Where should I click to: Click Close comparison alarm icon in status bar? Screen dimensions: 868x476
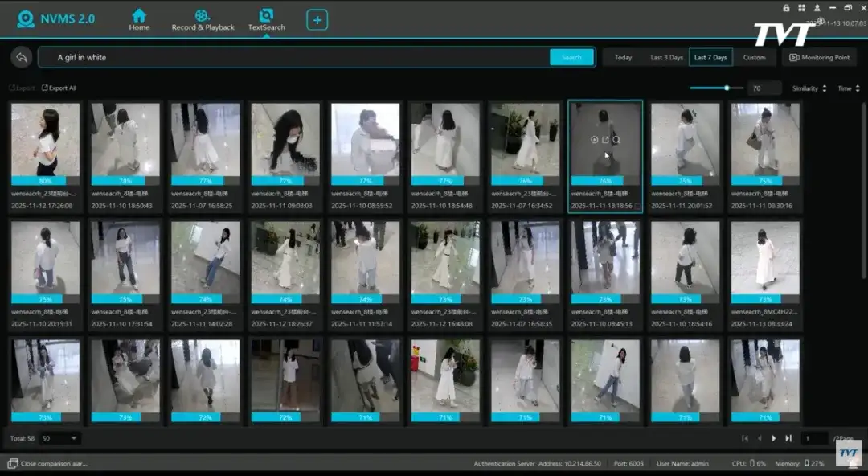[13, 464]
